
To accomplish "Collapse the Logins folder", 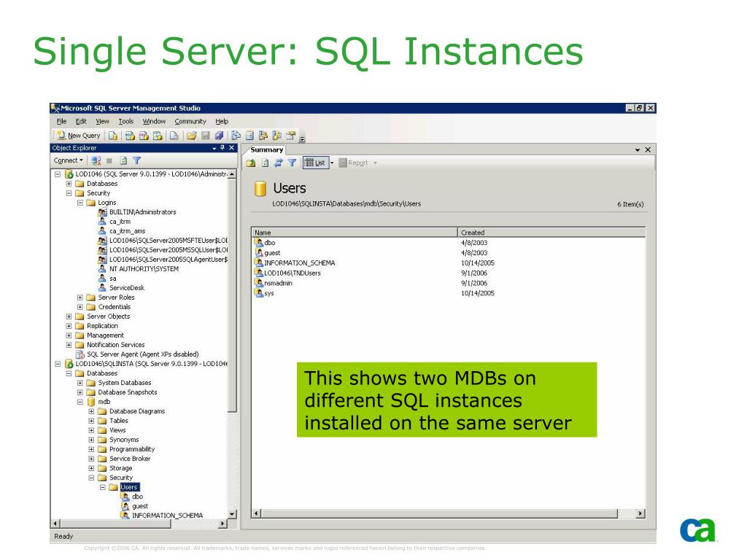I will point(80,203).
